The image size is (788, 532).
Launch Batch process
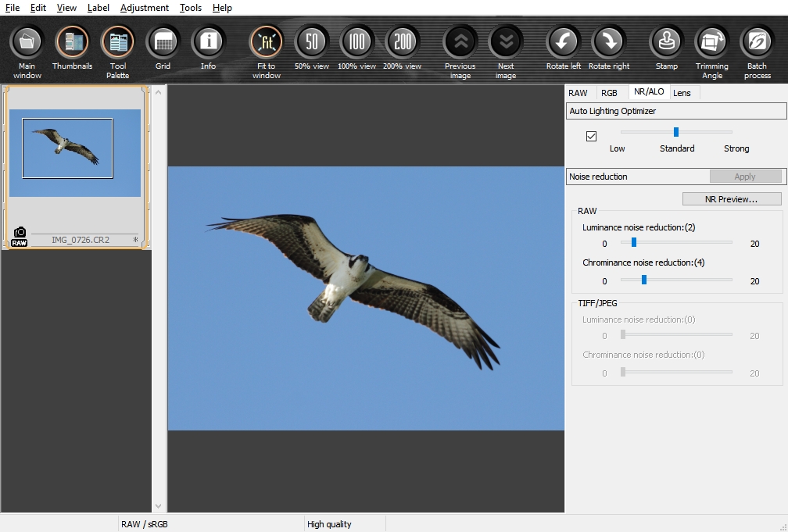[x=757, y=43]
